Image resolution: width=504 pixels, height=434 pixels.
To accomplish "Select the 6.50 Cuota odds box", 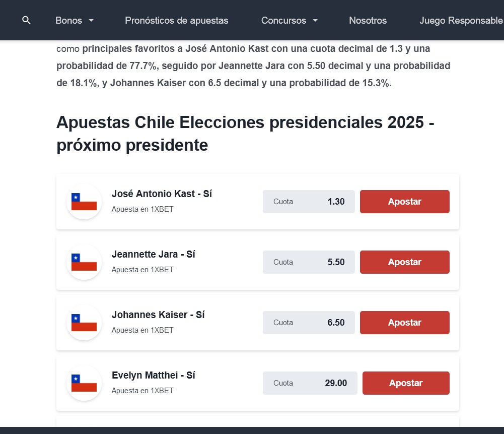I will [x=309, y=323].
